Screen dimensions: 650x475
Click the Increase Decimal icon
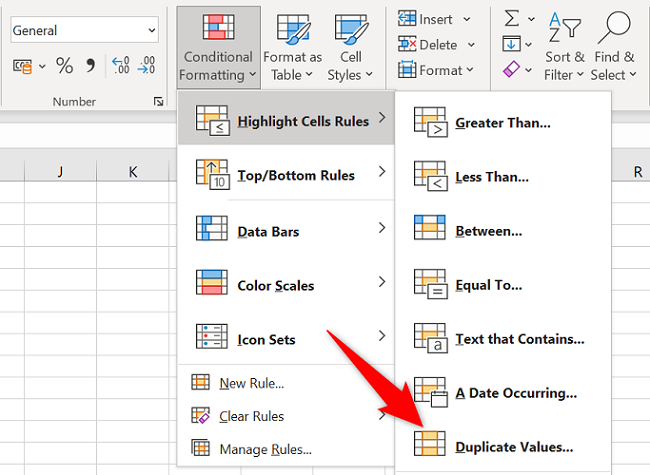click(x=121, y=65)
